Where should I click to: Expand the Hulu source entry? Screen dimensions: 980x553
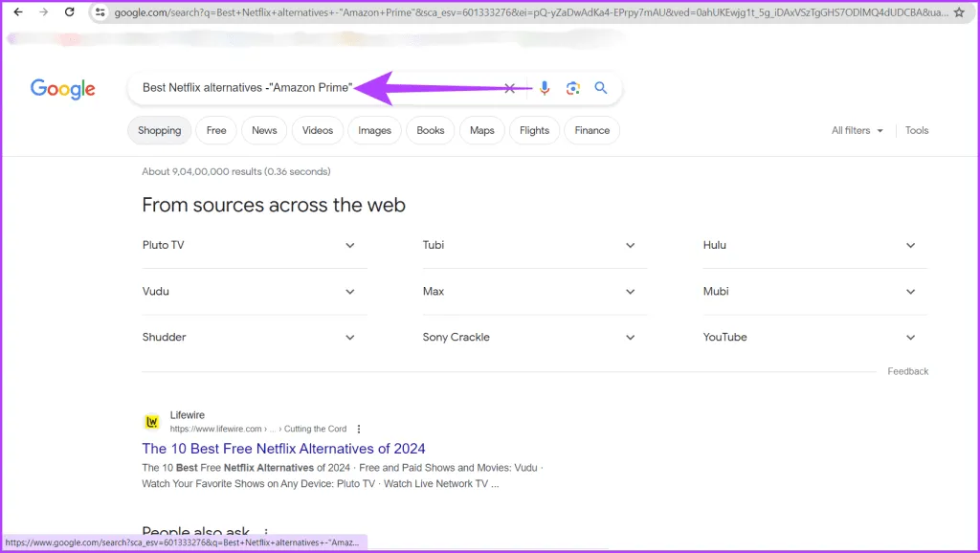[910, 246]
